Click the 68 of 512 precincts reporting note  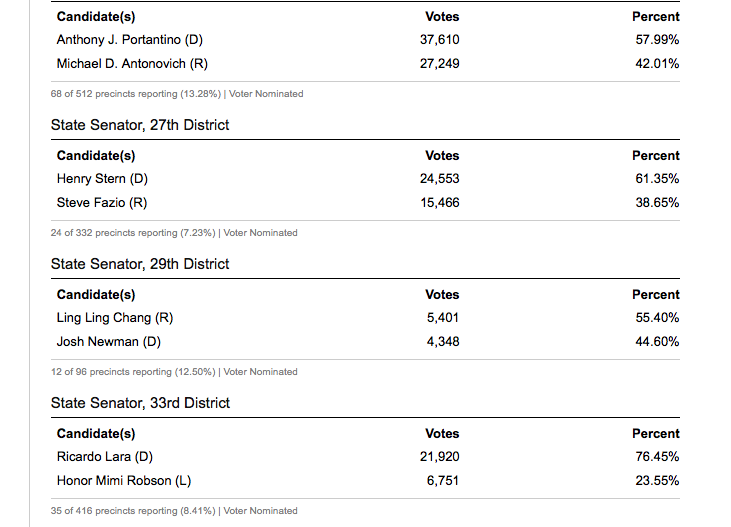[177, 94]
